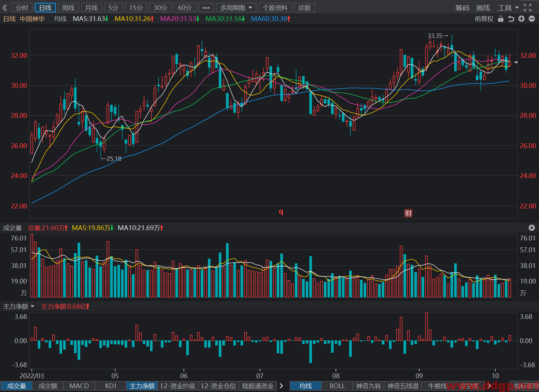
Task: Select the 主力净额 indicator tab
Action: pos(142,386)
